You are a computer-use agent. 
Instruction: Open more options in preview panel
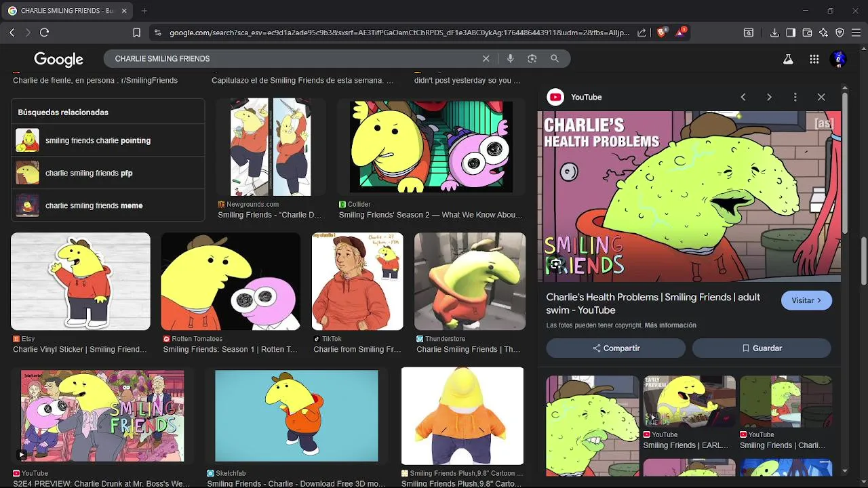coord(795,97)
